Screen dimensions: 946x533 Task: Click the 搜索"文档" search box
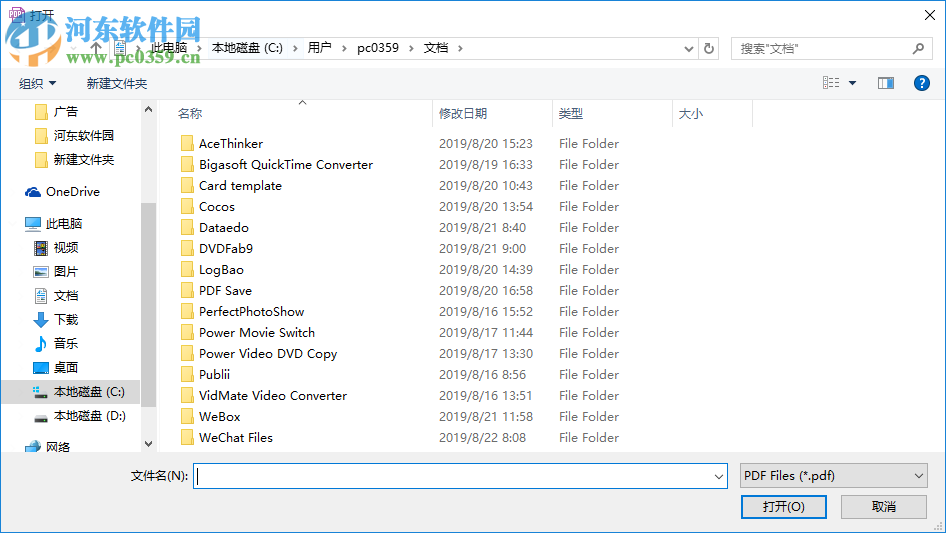[832, 48]
